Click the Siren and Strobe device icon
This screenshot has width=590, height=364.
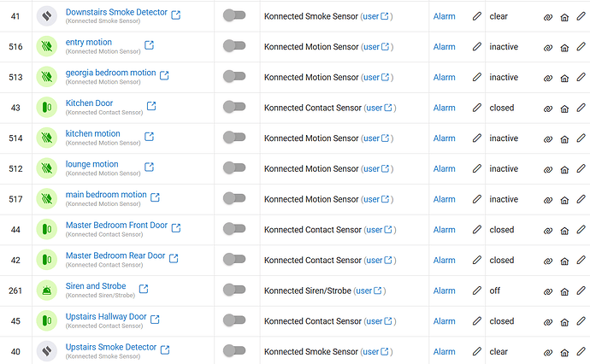coord(47,290)
